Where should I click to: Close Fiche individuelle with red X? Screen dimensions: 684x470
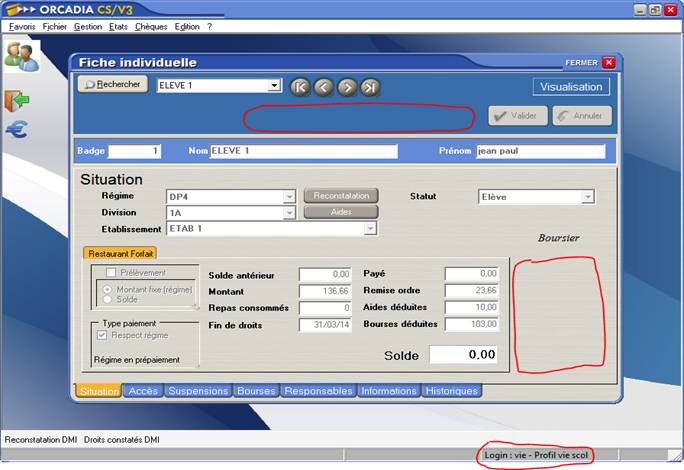coord(609,62)
